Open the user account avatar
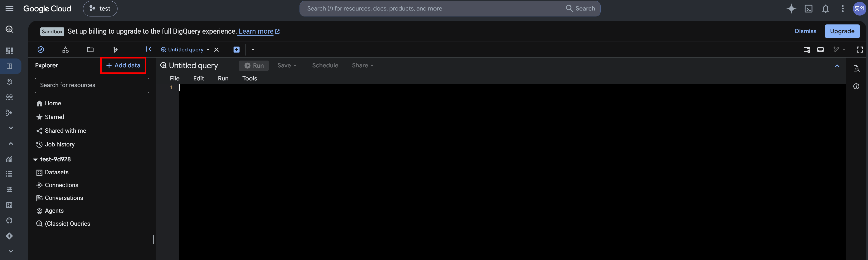Screen dimensions: 868x260 tap(859, 8)
